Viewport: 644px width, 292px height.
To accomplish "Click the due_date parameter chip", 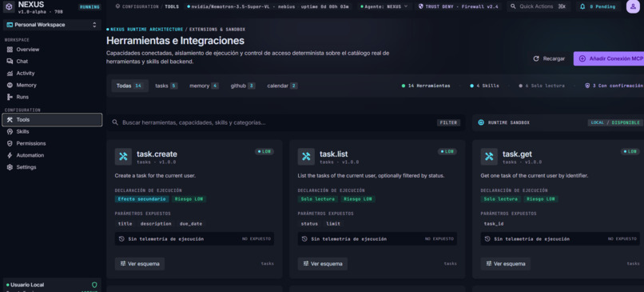I will [191, 224].
